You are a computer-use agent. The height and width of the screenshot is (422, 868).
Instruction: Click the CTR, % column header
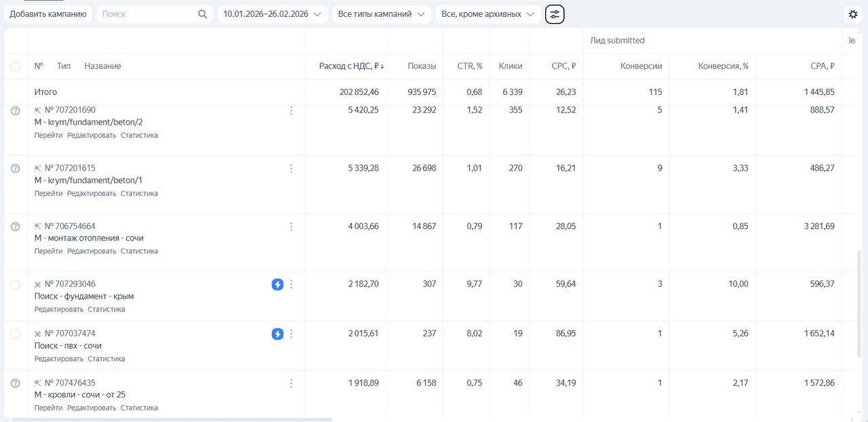pyautogui.click(x=469, y=66)
